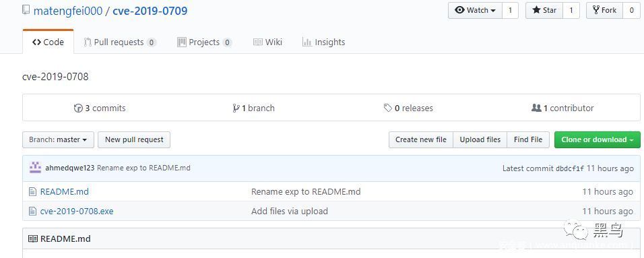
Task: Click the README.md file icon
Action: coord(32,191)
